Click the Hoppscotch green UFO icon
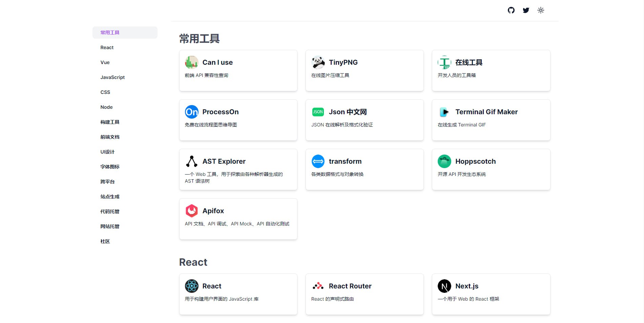 click(x=444, y=161)
